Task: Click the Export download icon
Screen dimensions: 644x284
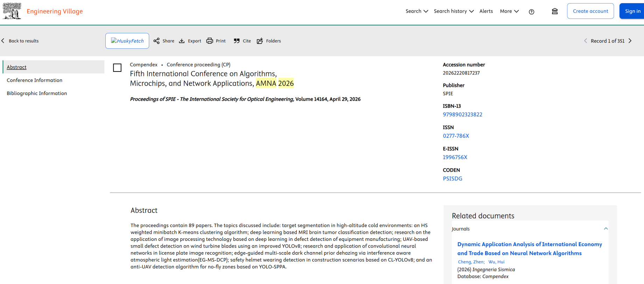Action: point(182,41)
